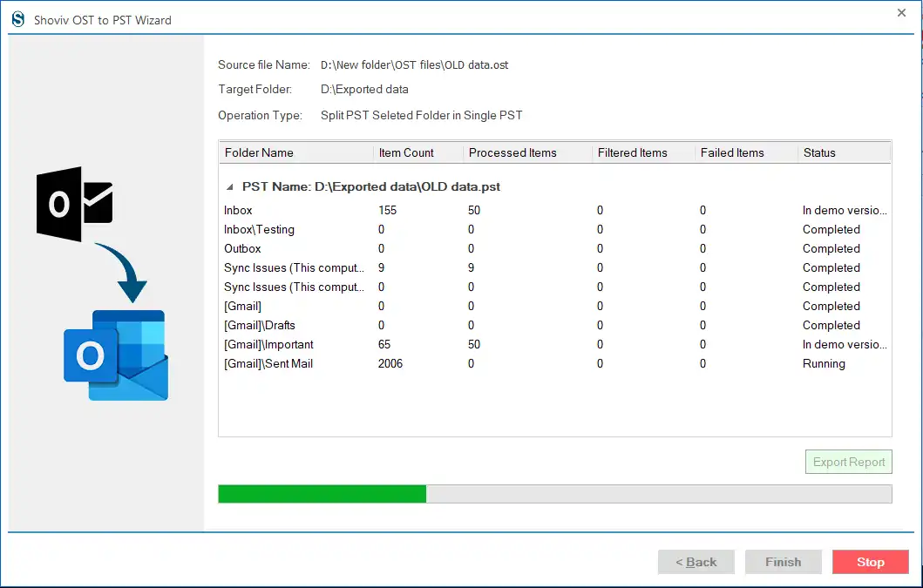
Task: Sort by the Folder Name column header
Action: pos(296,153)
